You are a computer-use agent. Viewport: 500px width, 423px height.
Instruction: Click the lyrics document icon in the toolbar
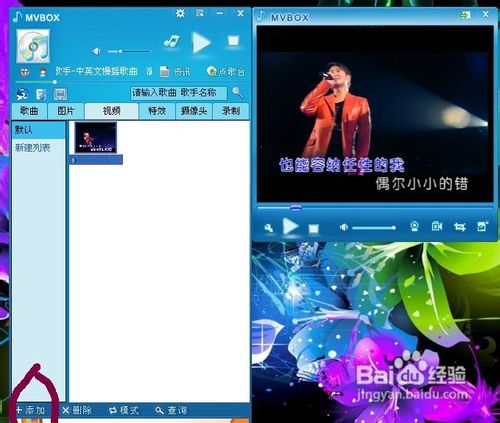coord(41,94)
